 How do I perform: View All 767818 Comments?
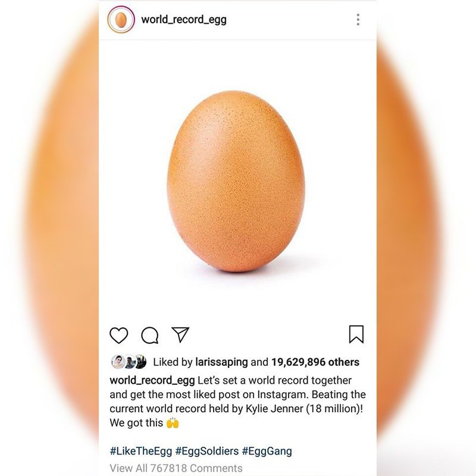[176, 468]
